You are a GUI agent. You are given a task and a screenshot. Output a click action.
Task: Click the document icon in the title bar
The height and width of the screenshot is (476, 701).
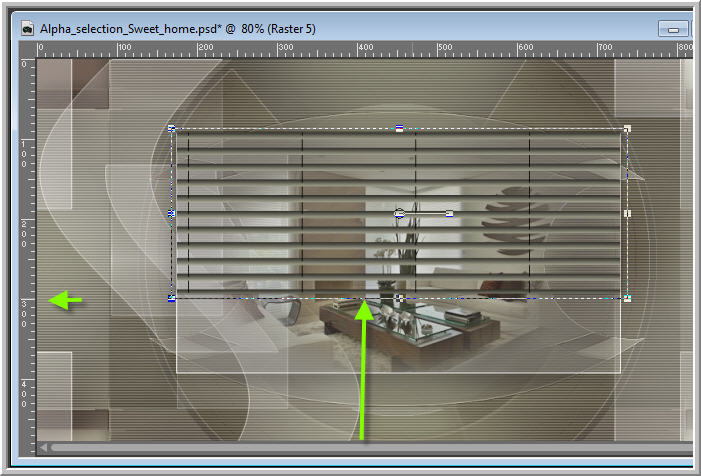coord(27,29)
